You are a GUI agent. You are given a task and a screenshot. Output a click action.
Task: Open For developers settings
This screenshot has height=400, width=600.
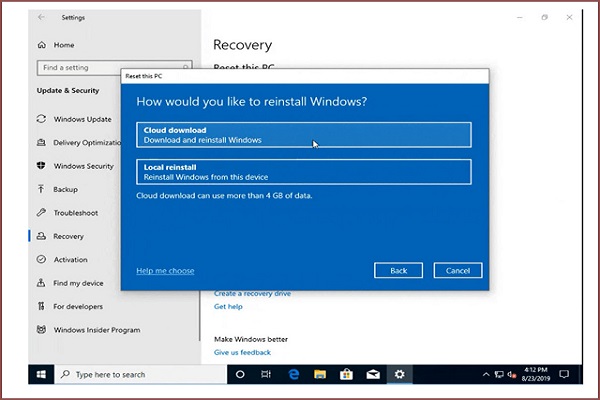point(78,307)
